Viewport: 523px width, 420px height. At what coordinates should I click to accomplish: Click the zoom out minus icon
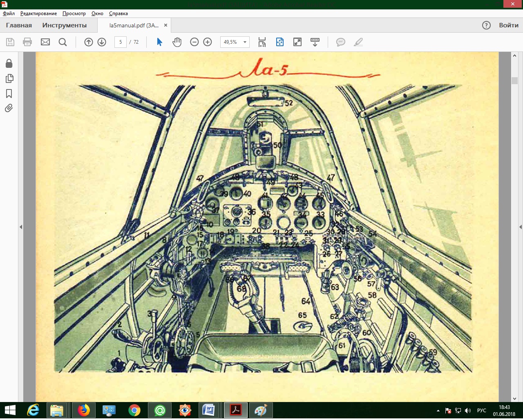pyautogui.click(x=194, y=42)
